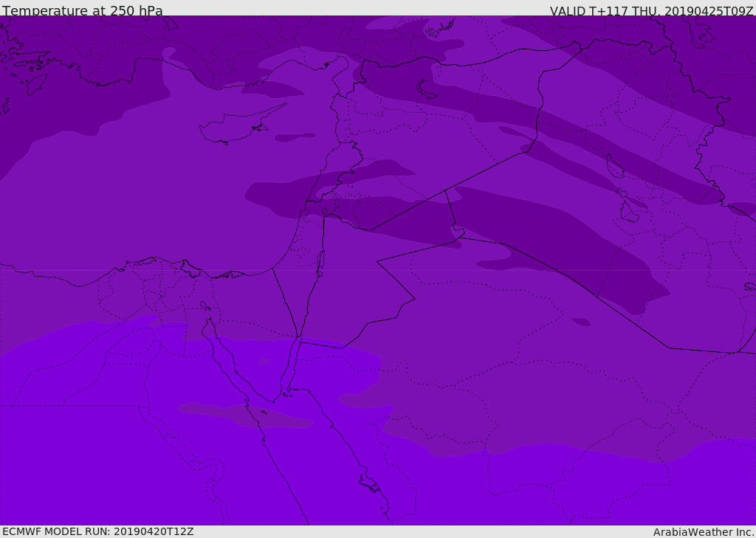Select the VALID T+117 timestamp text
The height and width of the screenshot is (538, 756).
coord(651,10)
